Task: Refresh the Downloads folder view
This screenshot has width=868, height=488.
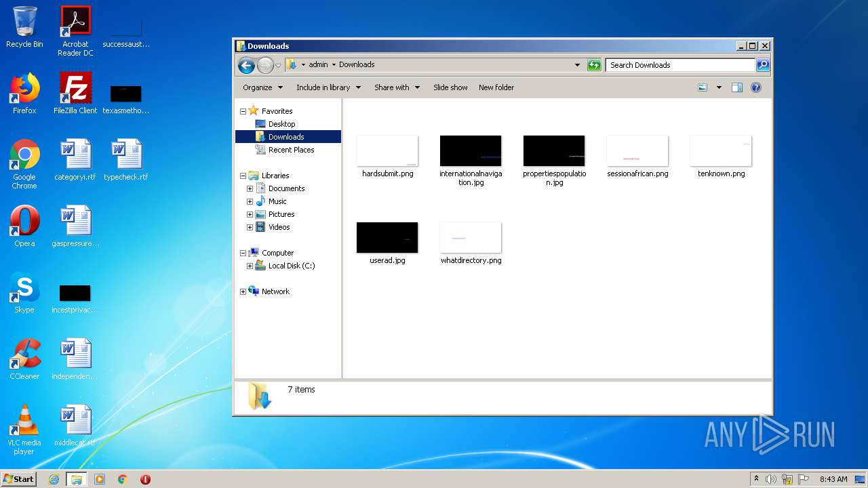Action: (x=594, y=65)
